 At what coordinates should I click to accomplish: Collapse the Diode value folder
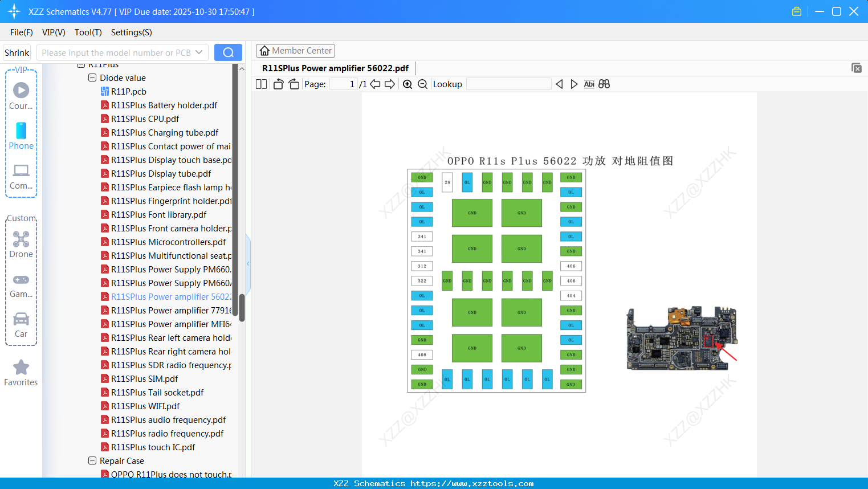92,78
